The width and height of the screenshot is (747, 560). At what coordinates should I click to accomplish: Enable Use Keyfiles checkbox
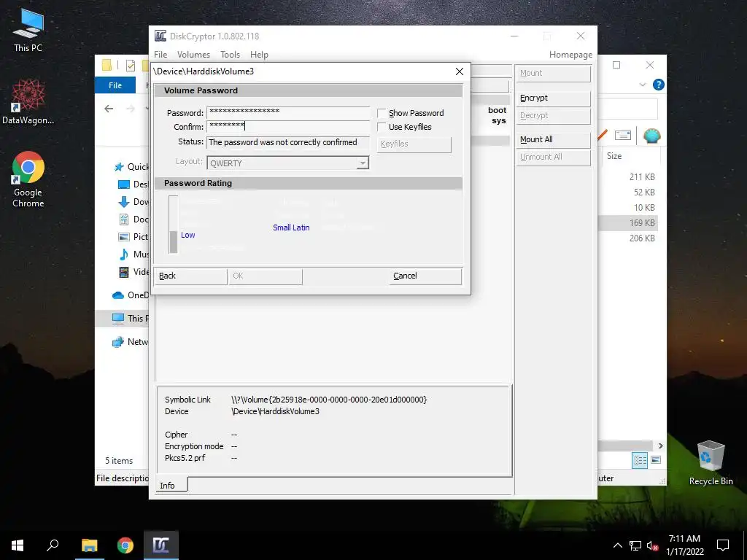pyautogui.click(x=382, y=127)
